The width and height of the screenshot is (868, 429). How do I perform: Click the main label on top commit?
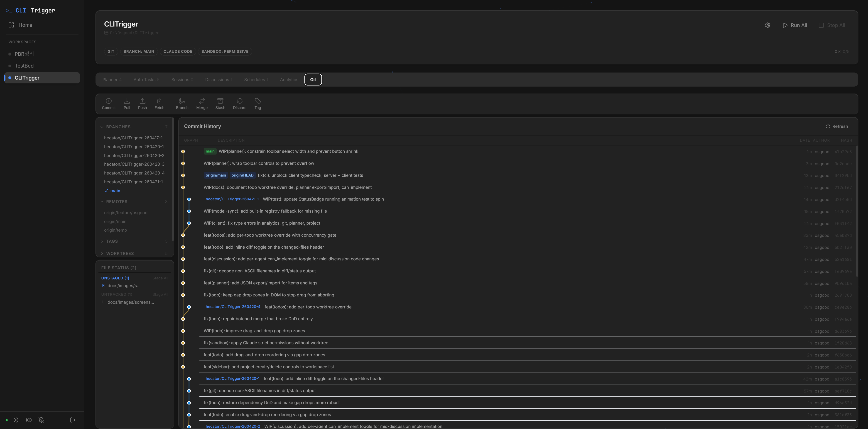point(210,151)
